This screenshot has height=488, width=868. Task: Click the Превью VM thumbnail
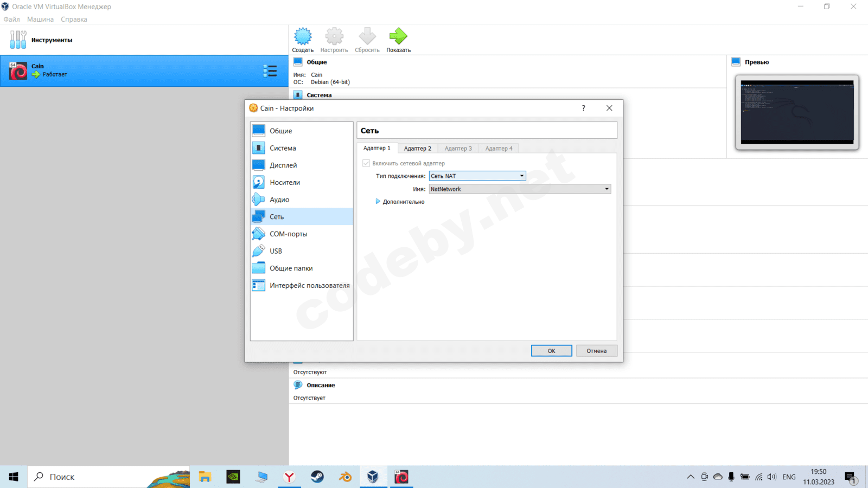point(797,112)
